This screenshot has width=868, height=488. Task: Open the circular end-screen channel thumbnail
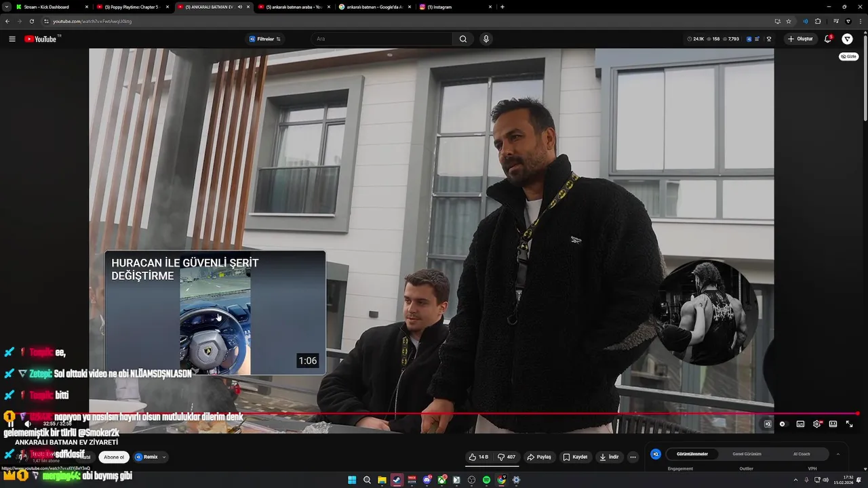click(x=705, y=312)
